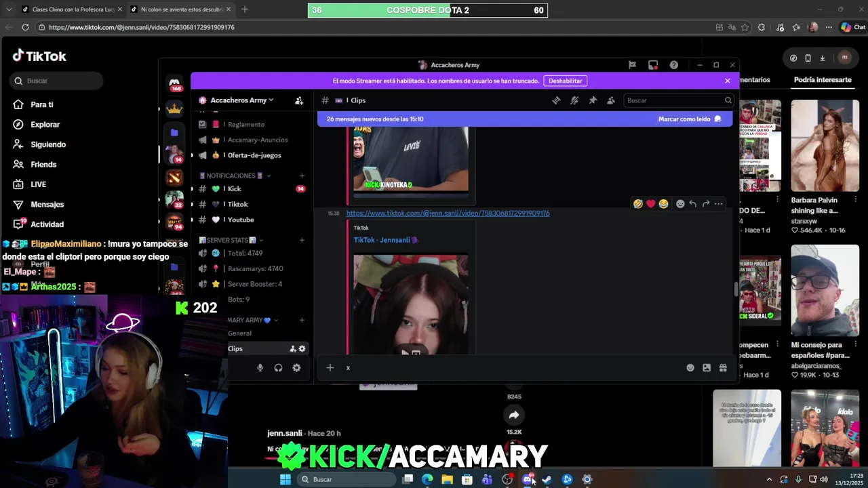Collapse SERVER STATS category

click(x=231, y=240)
